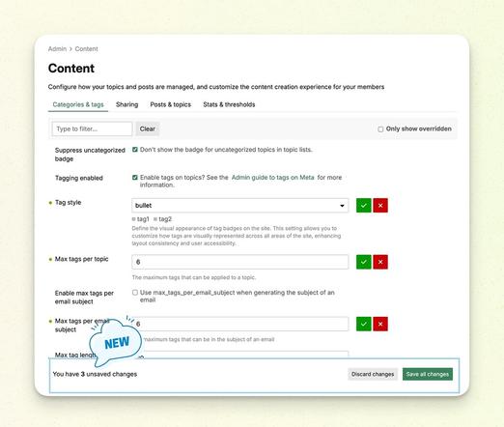Apply Max tags per email subject checkmark
504x427 pixels.
click(x=364, y=324)
